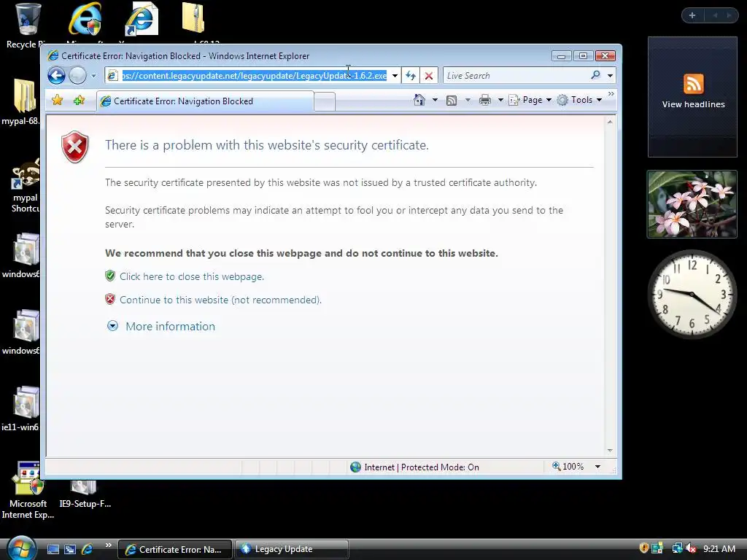Click scrollbar down arrow in page
This screenshot has width=747, height=560.
(610, 451)
